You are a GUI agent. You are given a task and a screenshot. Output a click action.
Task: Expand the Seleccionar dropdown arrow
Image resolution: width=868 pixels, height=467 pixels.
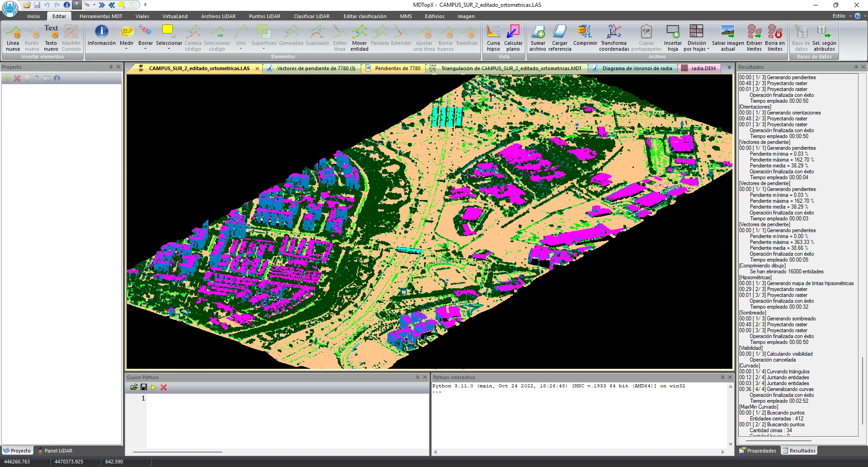coord(169,49)
